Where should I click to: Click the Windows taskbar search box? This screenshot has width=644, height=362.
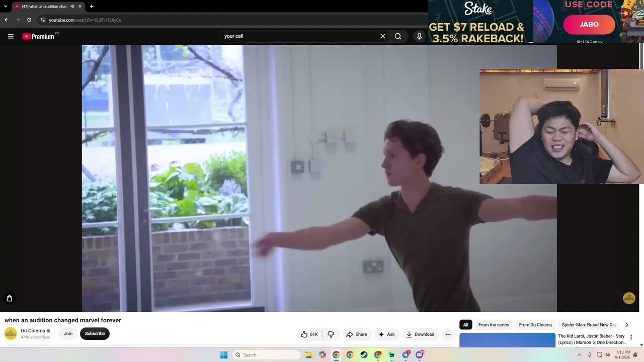[268, 355]
